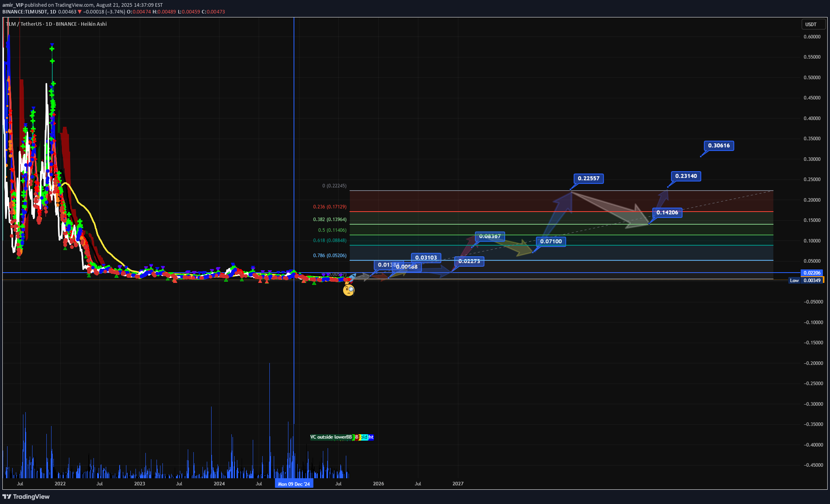Screen dimensions: 830x504
Task: Click the 0.60000 price scale label
Action: [812, 37]
